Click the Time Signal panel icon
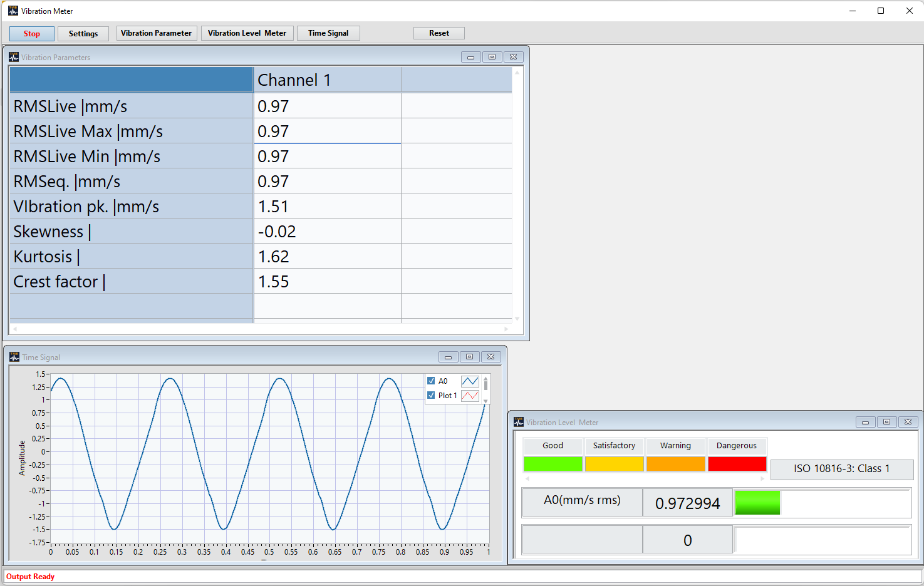924x586 pixels. tap(14, 357)
